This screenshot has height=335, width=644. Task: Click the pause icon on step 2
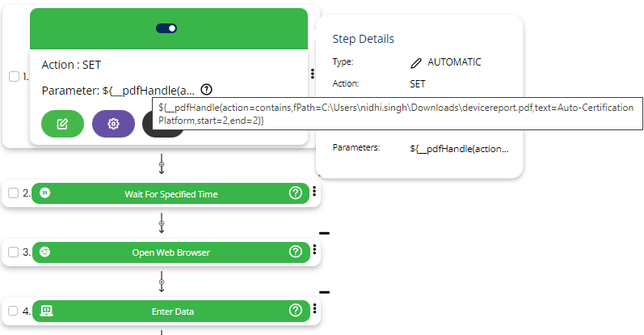[x=45, y=193]
